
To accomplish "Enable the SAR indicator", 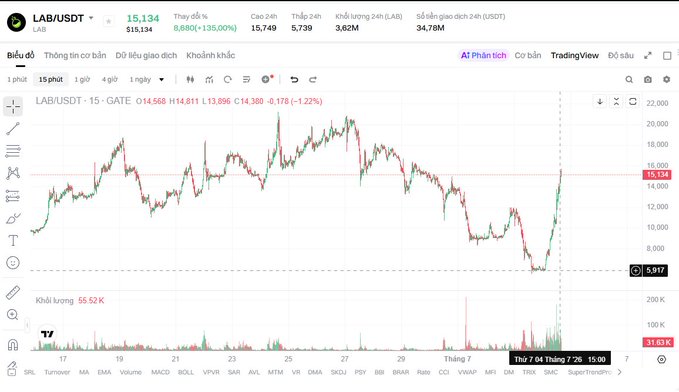I will (x=234, y=373).
